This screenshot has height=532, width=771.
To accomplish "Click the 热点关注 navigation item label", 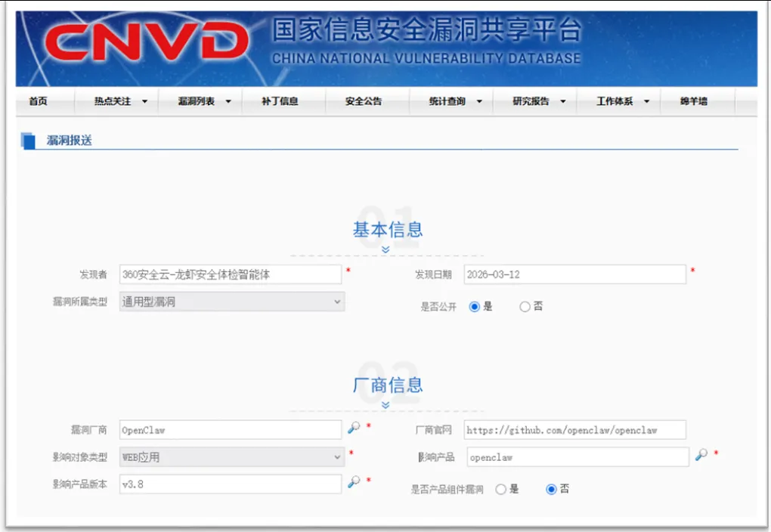I will (113, 101).
